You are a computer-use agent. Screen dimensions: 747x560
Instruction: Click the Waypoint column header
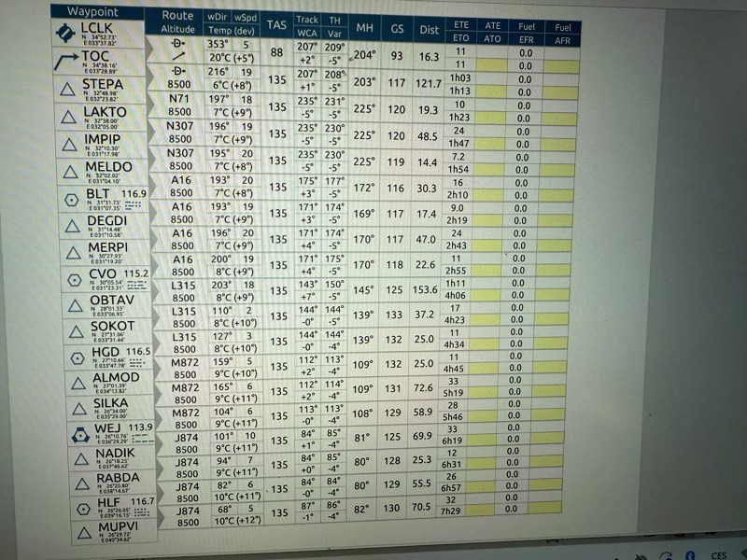tap(105, 13)
